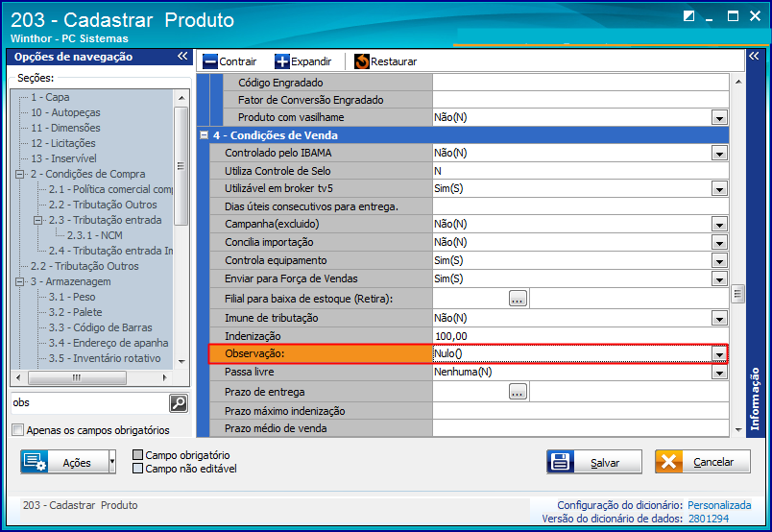This screenshot has height=532, width=772.
Task: Click sections tree scroll up arrow
Action: (x=181, y=98)
